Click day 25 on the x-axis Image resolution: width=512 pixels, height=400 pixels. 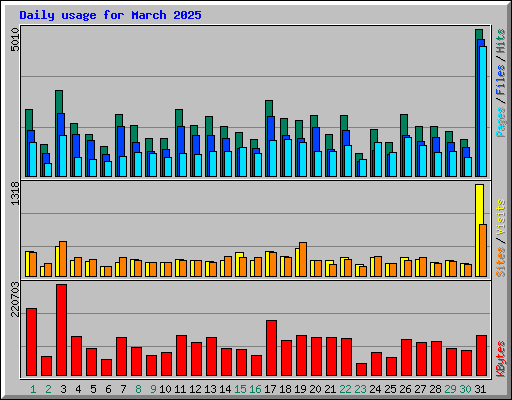[x=390, y=389]
